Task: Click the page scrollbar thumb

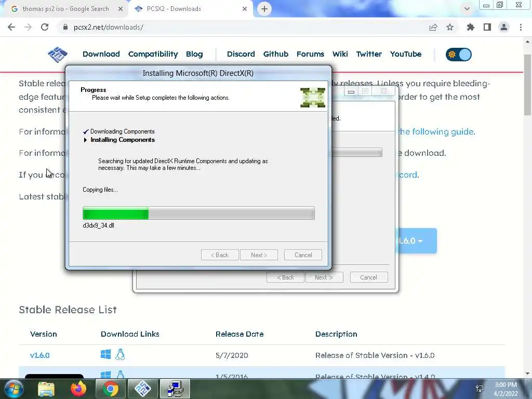Action: pyautogui.click(x=527, y=85)
